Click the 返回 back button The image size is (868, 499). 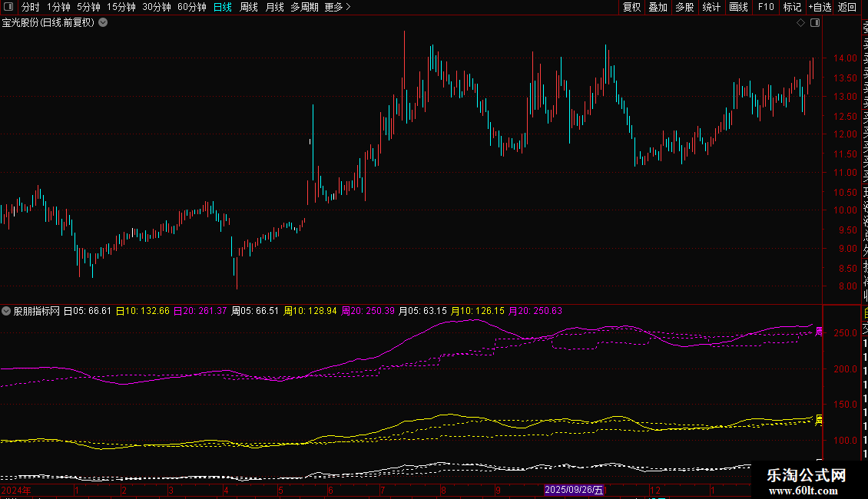(847, 7)
